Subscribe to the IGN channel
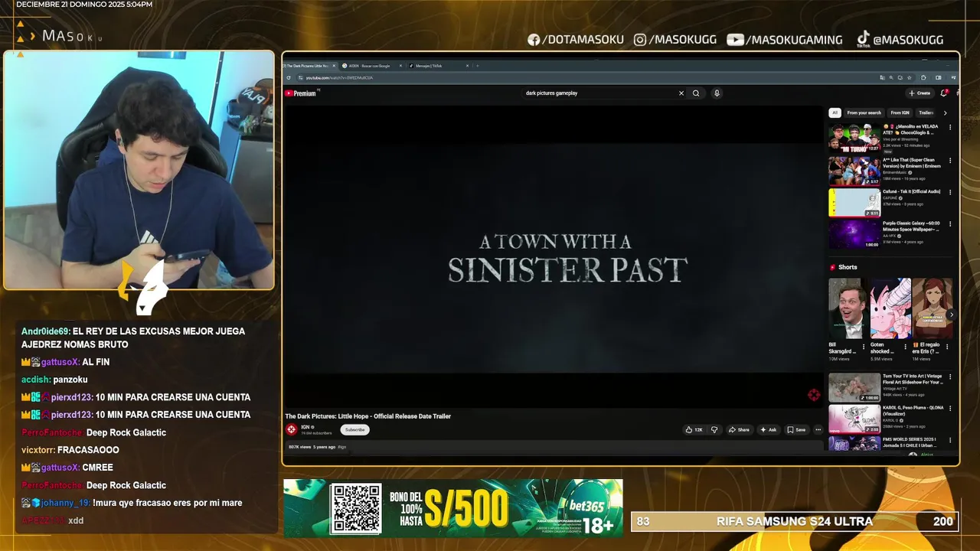This screenshot has width=980, height=551. (354, 430)
